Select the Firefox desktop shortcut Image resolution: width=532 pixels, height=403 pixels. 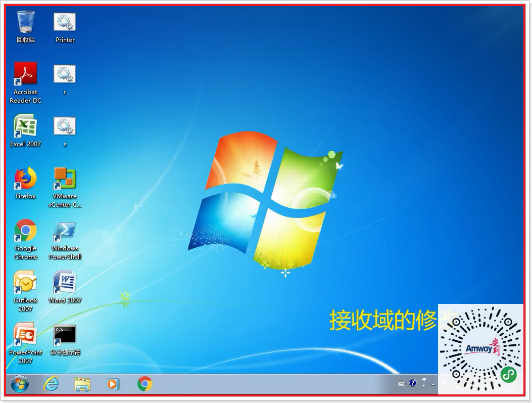click(x=25, y=183)
